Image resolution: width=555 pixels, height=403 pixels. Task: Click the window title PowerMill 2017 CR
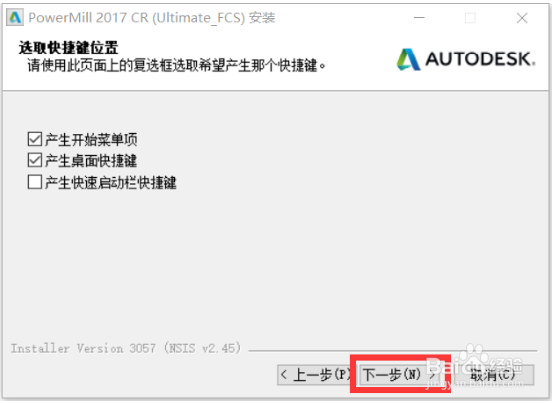(x=151, y=18)
